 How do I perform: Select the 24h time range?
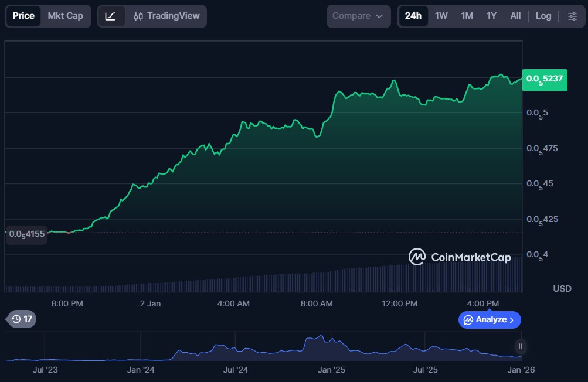pos(413,16)
